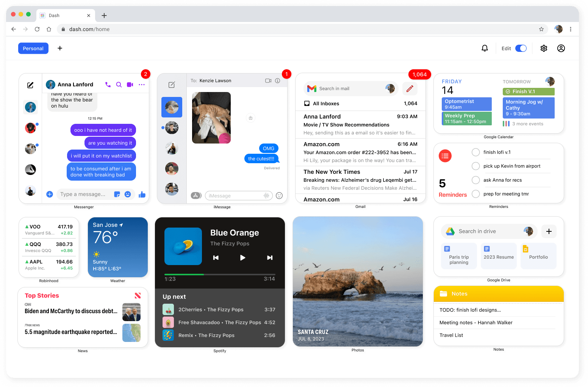Open Messenger emoji picker
The width and height of the screenshot is (588, 387).
tap(128, 194)
